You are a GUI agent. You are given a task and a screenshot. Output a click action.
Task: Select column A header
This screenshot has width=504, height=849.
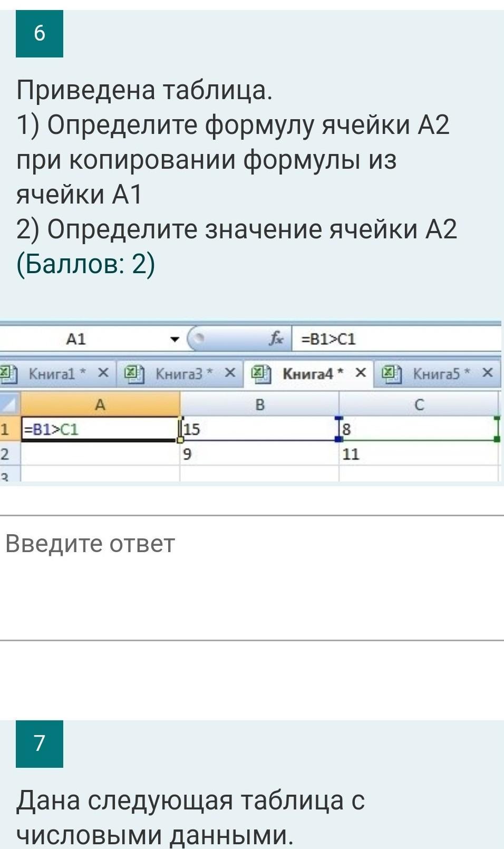tap(100, 404)
